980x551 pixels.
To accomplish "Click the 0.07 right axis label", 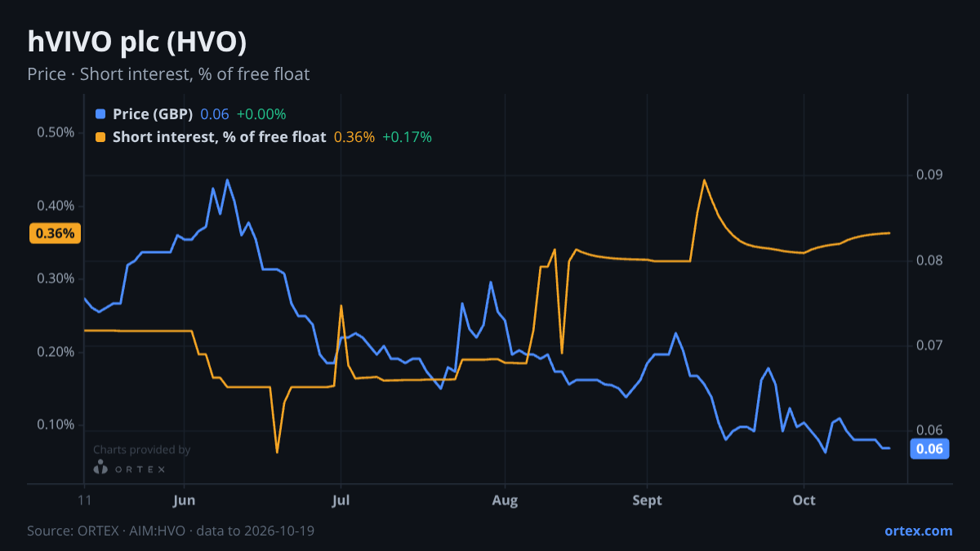I will (x=929, y=345).
